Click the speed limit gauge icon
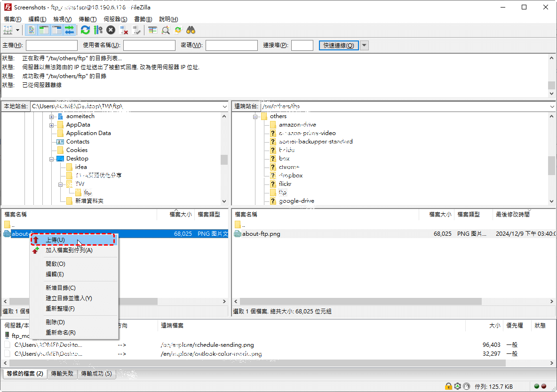The image size is (557, 392). 467,386
